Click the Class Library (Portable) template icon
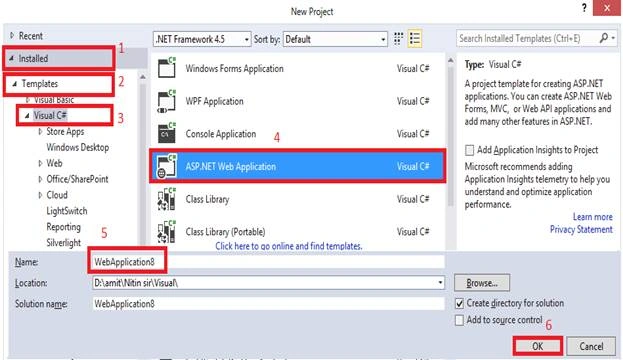The height and width of the screenshot is (360, 623). 166,232
